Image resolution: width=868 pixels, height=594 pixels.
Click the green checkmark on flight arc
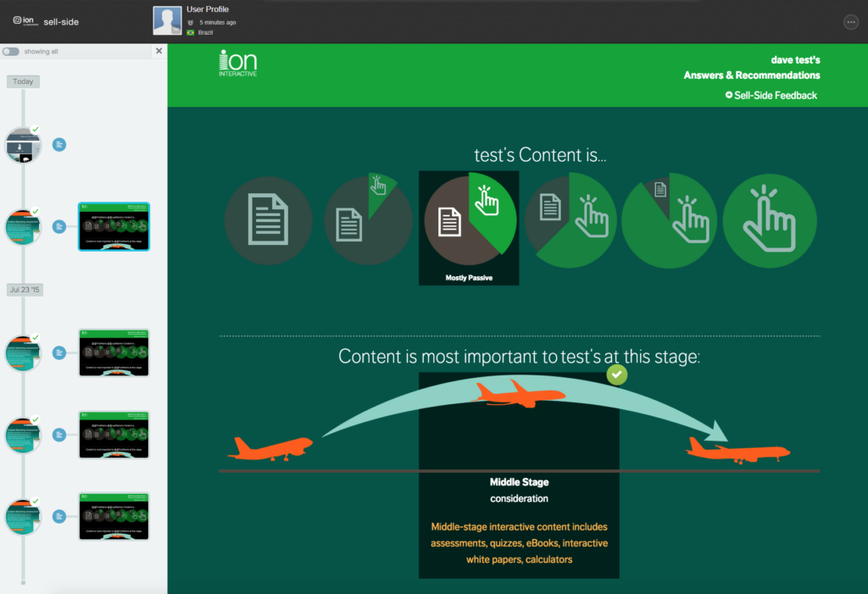tap(617, 375)
